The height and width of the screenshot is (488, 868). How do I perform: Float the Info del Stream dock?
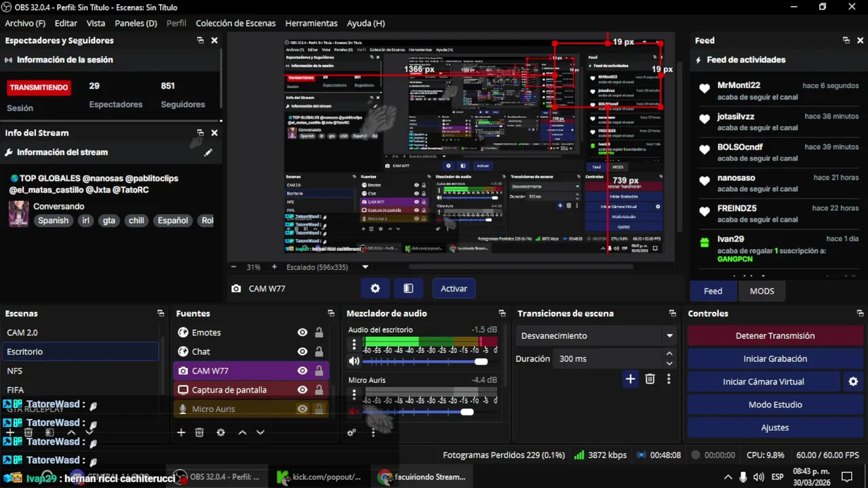click(200, 133)
